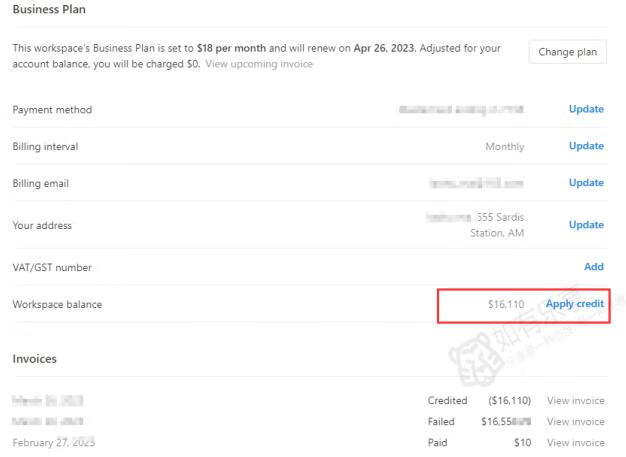View invoice for the Paid $10 entry
The image size is (626, 457).
pyautogui.click(x=575, y=442)
